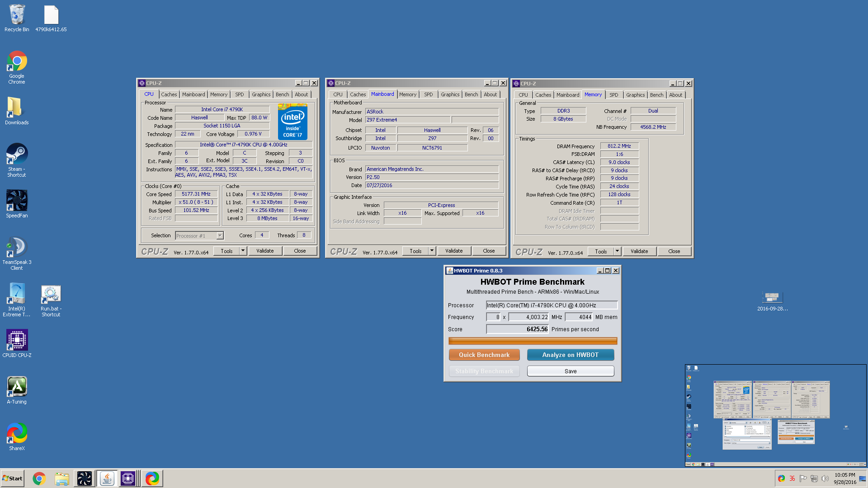The width and height of the screenshot is (868, 488).
Task: Click Chrome notification icon in system tray
Action: point(781,479)
